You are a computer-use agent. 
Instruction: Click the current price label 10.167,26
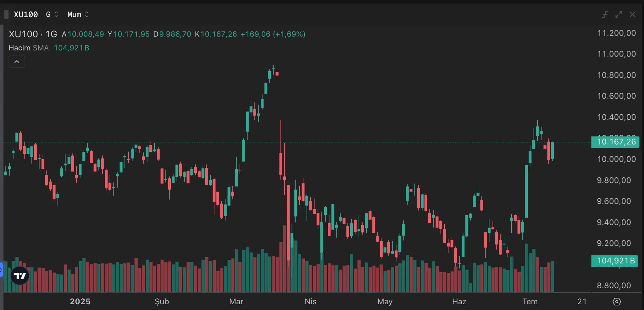[615, 142]
